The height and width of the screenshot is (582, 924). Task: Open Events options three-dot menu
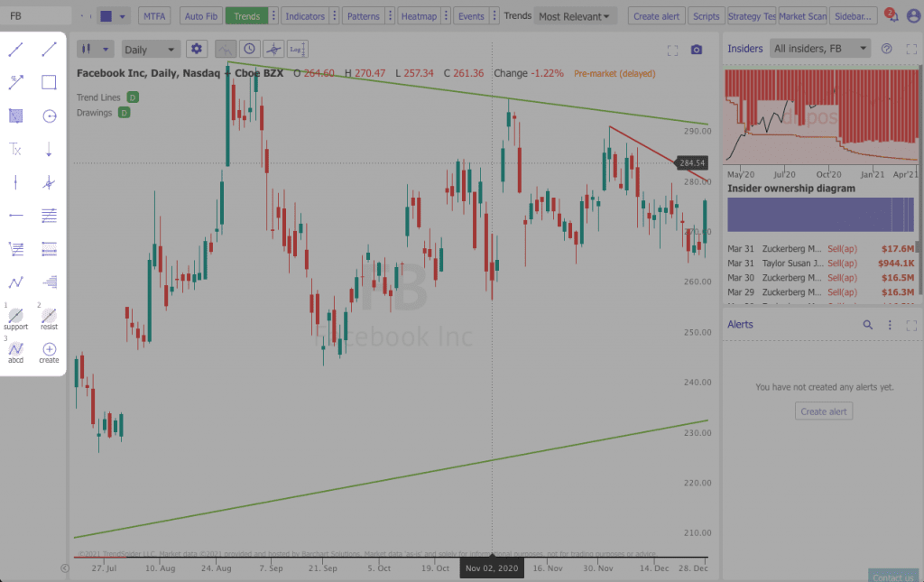tap(495, 16)
